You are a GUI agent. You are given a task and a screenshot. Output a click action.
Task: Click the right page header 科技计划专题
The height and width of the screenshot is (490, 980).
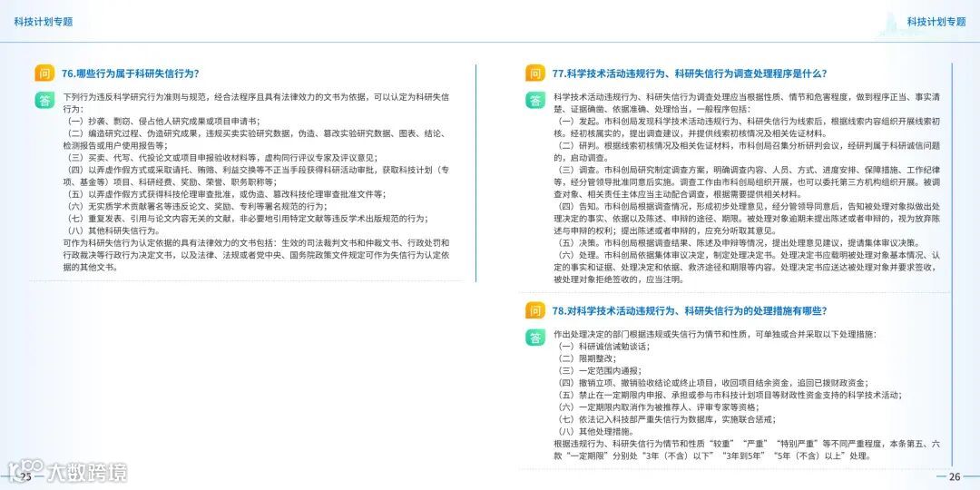[x=936, y=22]
